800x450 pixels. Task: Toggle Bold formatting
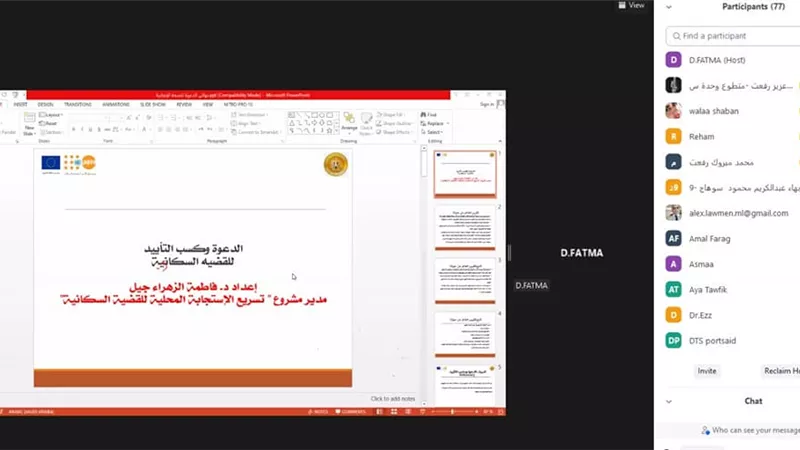[x=73, y=130]
